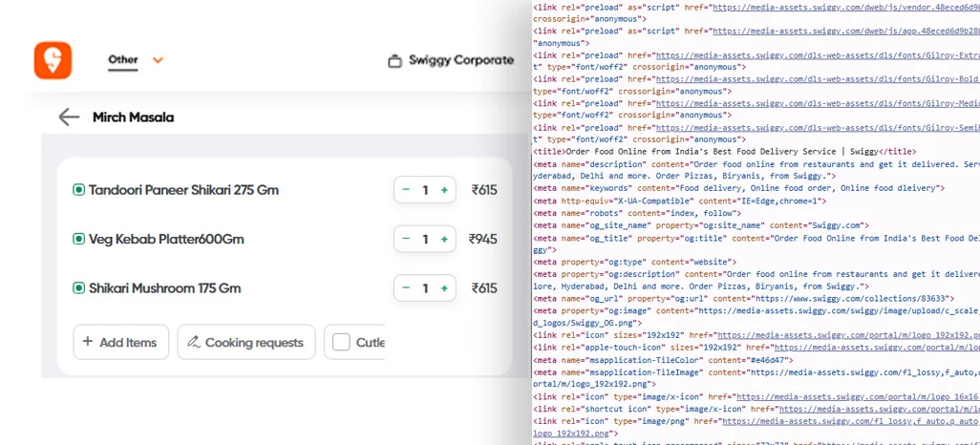This screenshot has height=445, width=980.
Task: Increase quantity of Tandoori Paneer Shikari
Action: [444, 190]
